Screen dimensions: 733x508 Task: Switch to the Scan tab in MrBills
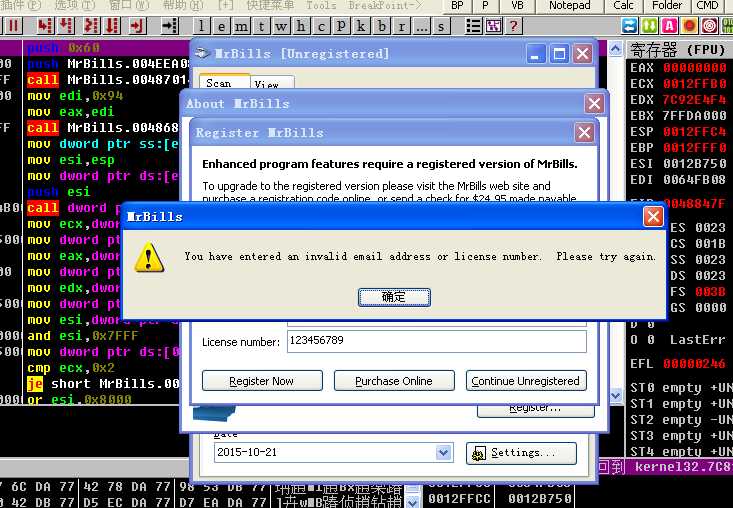tap(224, 83)
